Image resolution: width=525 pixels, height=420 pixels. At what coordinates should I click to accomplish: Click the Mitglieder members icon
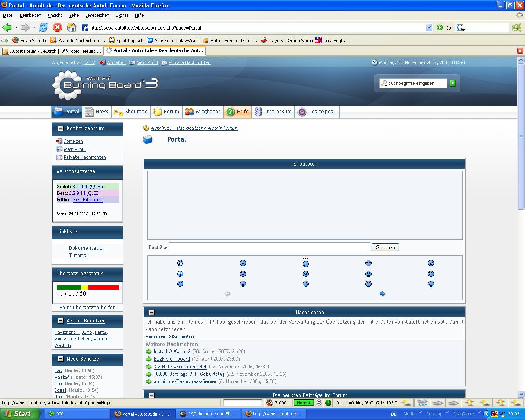(x=189, y=112)
